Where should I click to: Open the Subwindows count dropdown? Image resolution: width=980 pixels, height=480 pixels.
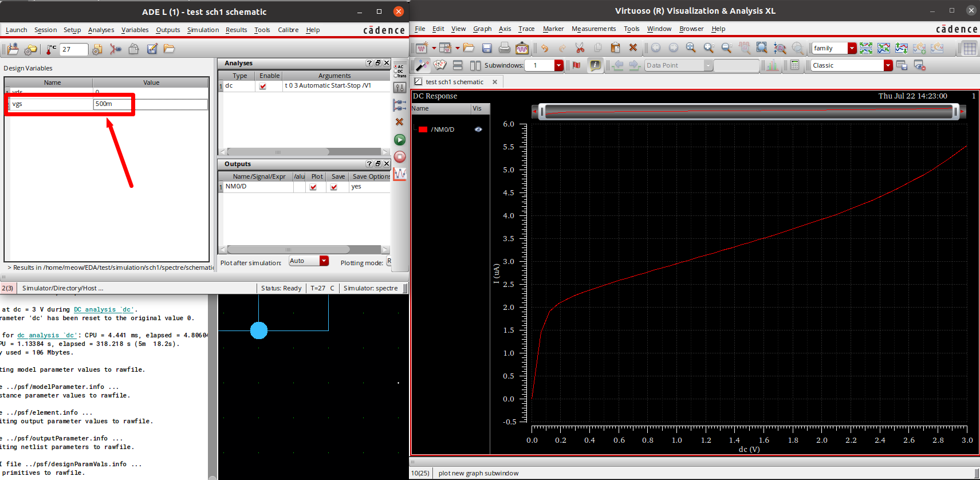pyautogui.click(x=558, y=65)
